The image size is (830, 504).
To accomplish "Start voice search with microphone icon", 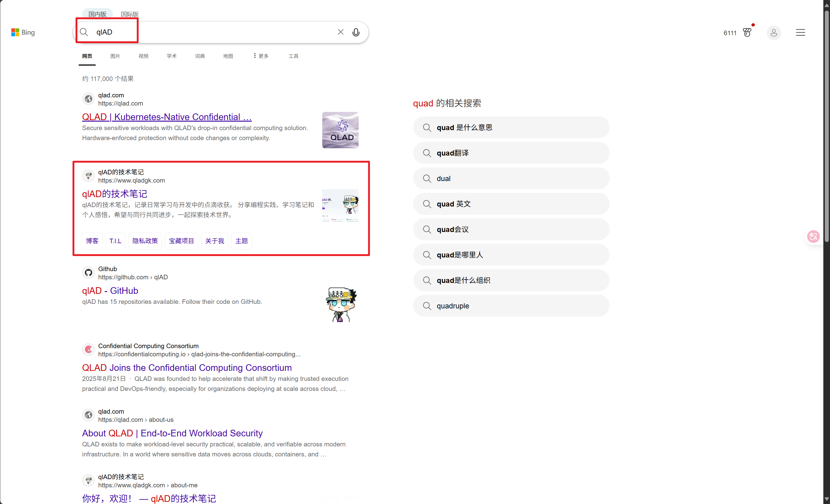I will [356, 32].
